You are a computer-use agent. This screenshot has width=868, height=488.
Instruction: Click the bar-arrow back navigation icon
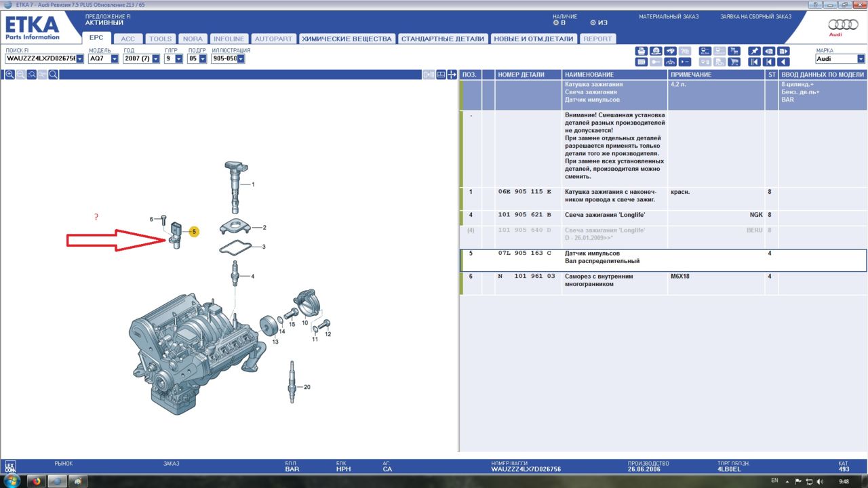coord(769,62)
